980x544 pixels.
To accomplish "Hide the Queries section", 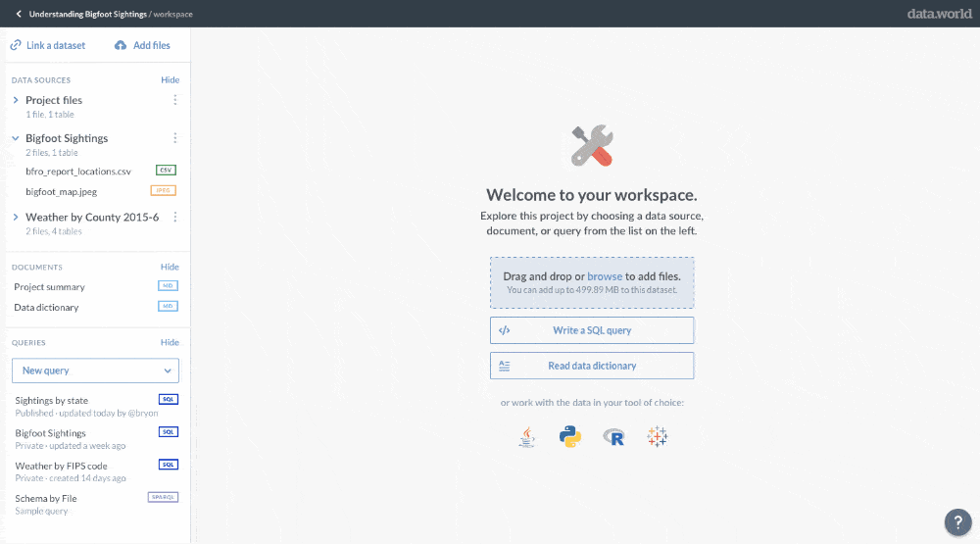I will [x=170, y=343].
